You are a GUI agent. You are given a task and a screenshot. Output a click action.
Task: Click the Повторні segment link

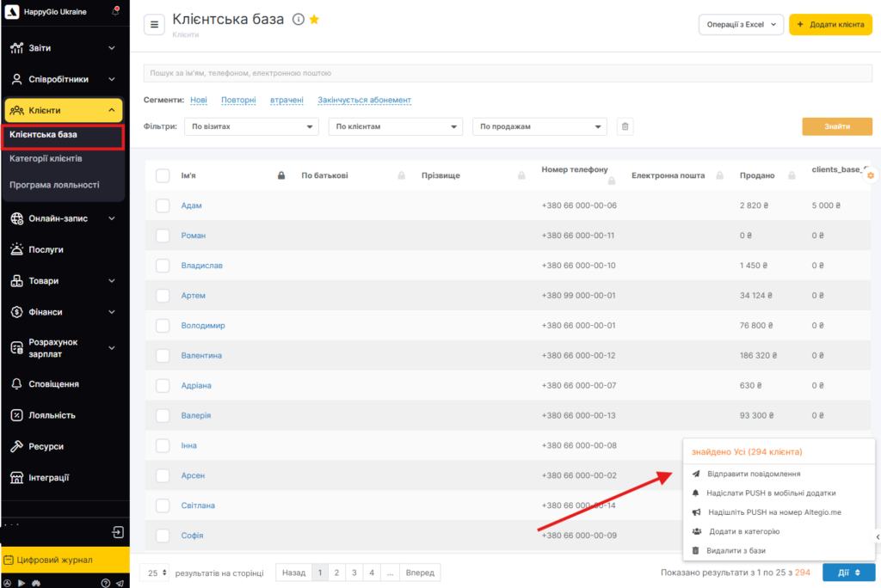click(238, 100)
